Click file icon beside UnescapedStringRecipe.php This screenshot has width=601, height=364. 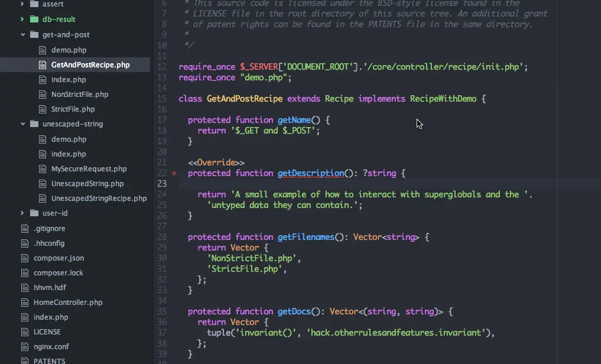[x=43, y=199]
